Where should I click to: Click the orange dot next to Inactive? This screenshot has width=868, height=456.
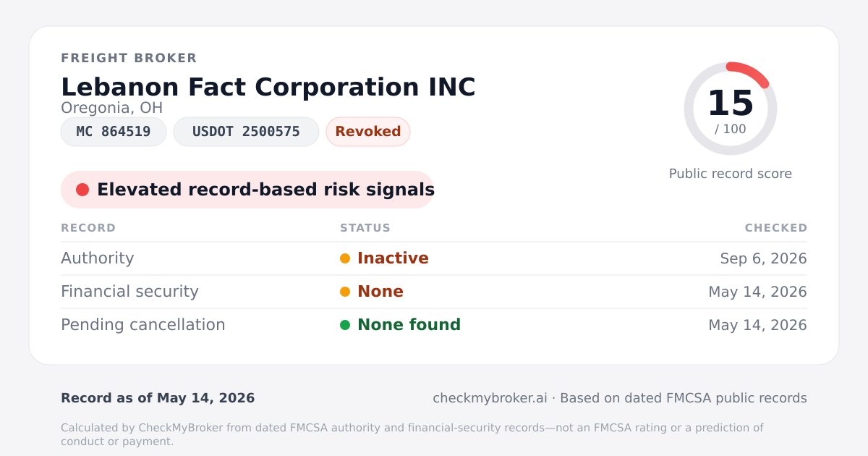click(x=345, y=258)
